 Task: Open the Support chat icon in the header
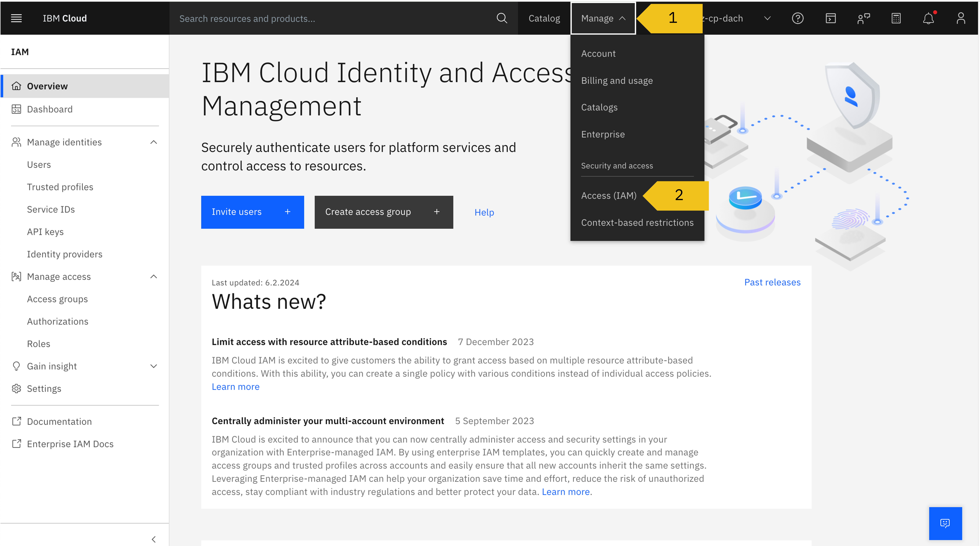coord(863,18)
